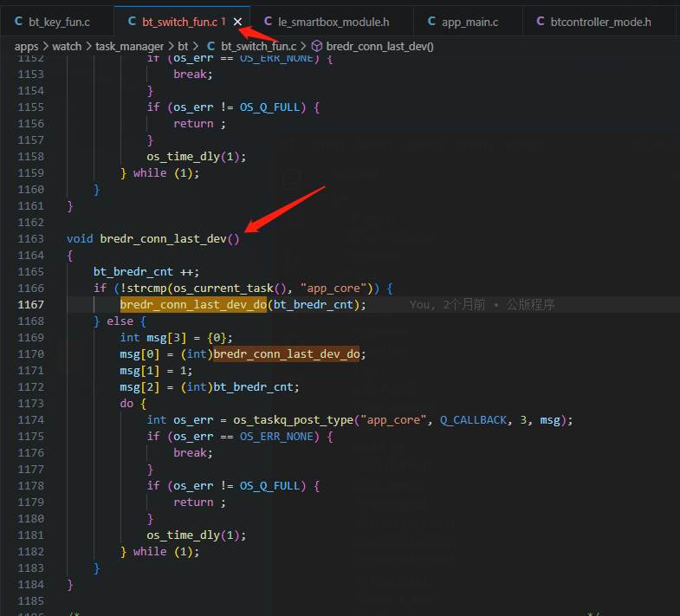Viewport: 680px width, 616px height.
Task: Click os_taskq_post_type on line 1174
Action: pos(294,420)
